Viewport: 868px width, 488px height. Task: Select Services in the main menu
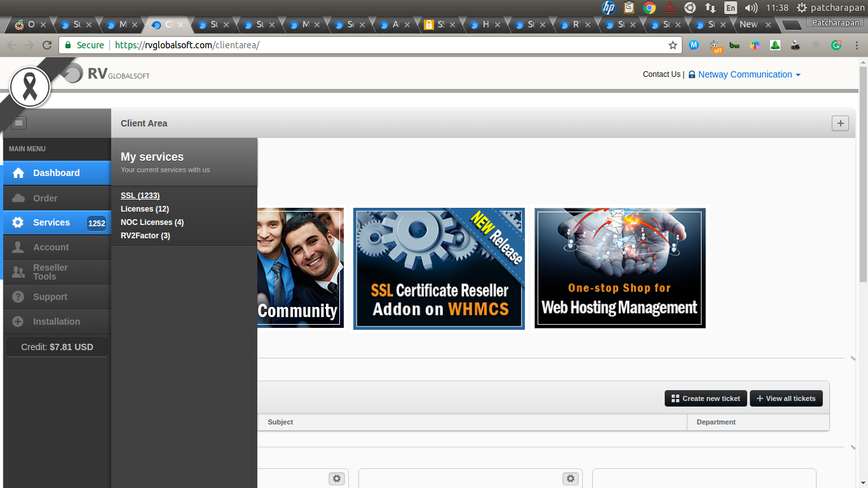coord(51,222)
